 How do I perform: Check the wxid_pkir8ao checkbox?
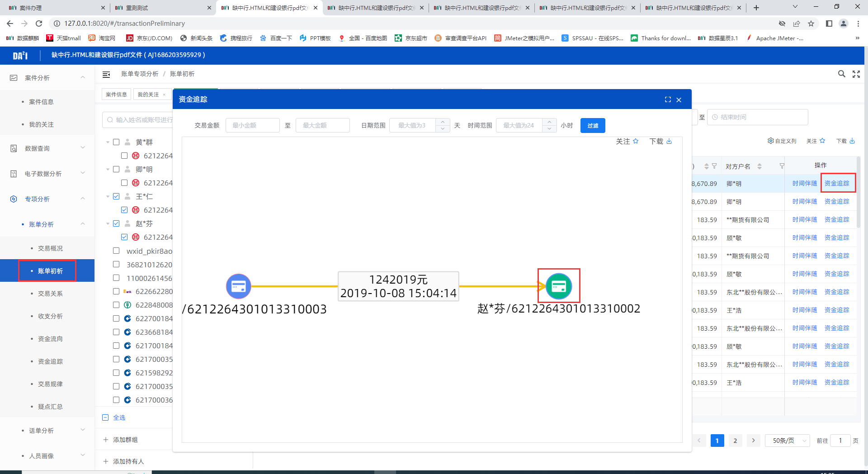click(116, 251)
